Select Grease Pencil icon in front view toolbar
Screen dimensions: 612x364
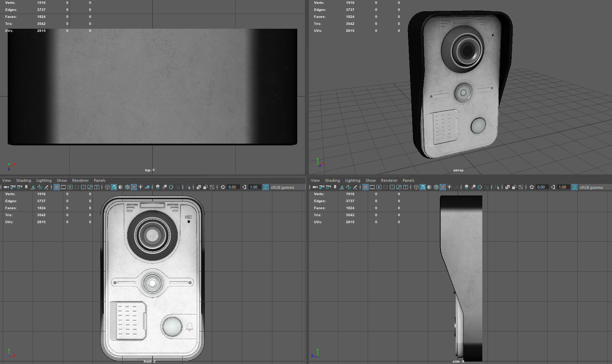[x=46, y=187]
